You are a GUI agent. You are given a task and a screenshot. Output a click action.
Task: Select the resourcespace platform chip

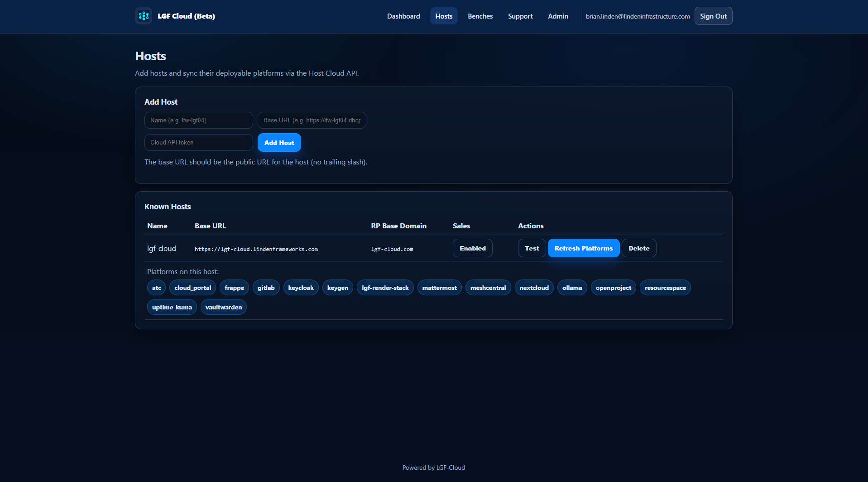(x=665, y=288)
